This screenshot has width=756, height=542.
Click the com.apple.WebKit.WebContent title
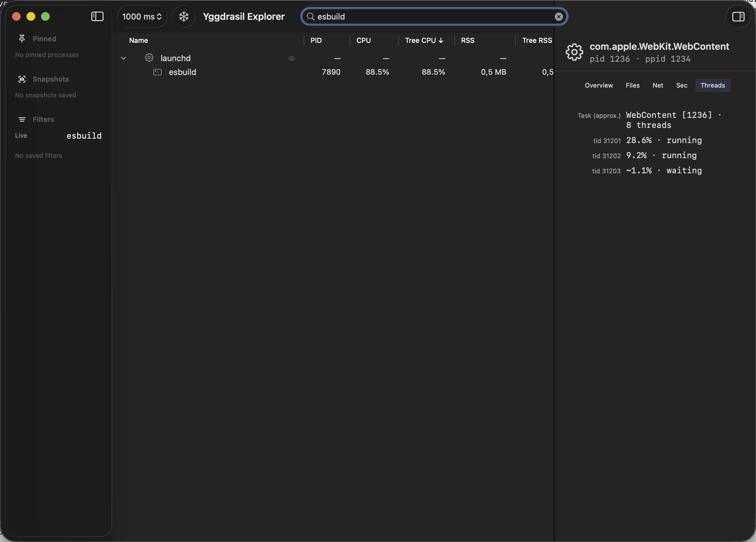click(659, 46)
